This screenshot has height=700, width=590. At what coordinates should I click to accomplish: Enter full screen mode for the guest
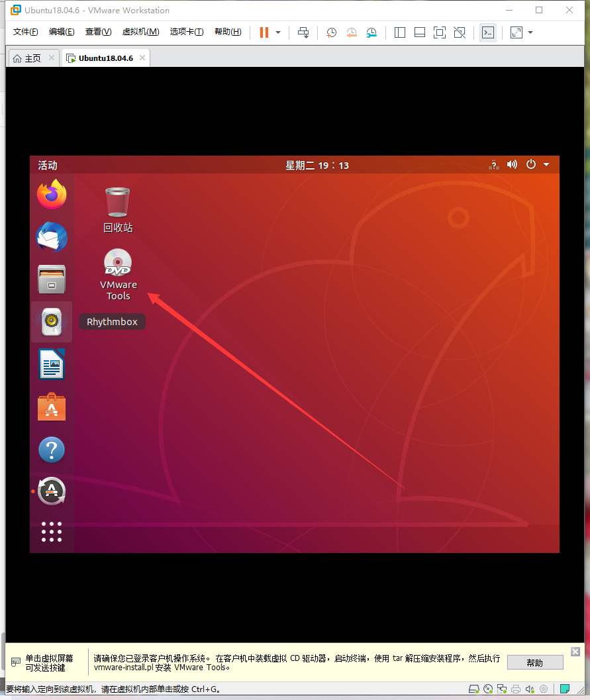tap(440, 32)
